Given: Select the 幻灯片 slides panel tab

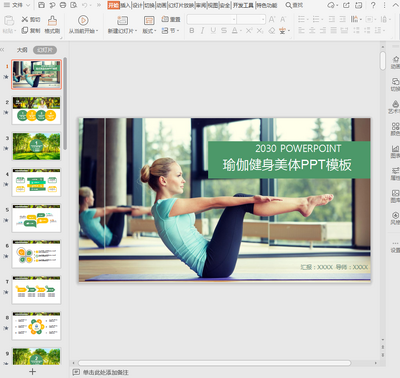Looking at the screenshot, I should point(45,50).
